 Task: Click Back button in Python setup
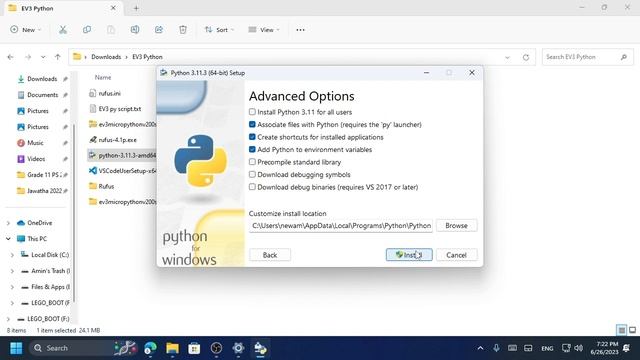(270, 255)
